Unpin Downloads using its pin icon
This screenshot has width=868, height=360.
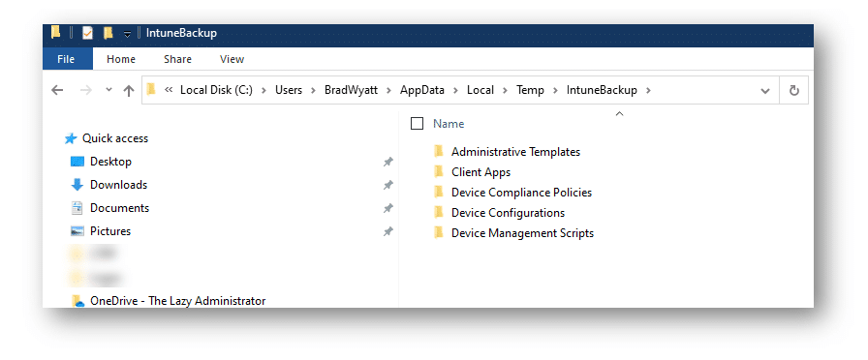(388, 185)
